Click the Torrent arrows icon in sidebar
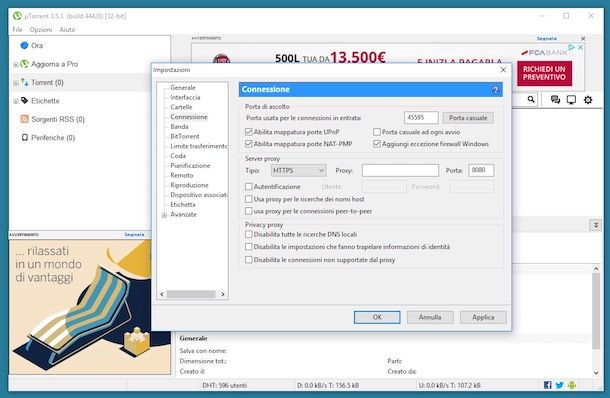Viewport: 610px width, 398px height. click(x=25, y=82)
